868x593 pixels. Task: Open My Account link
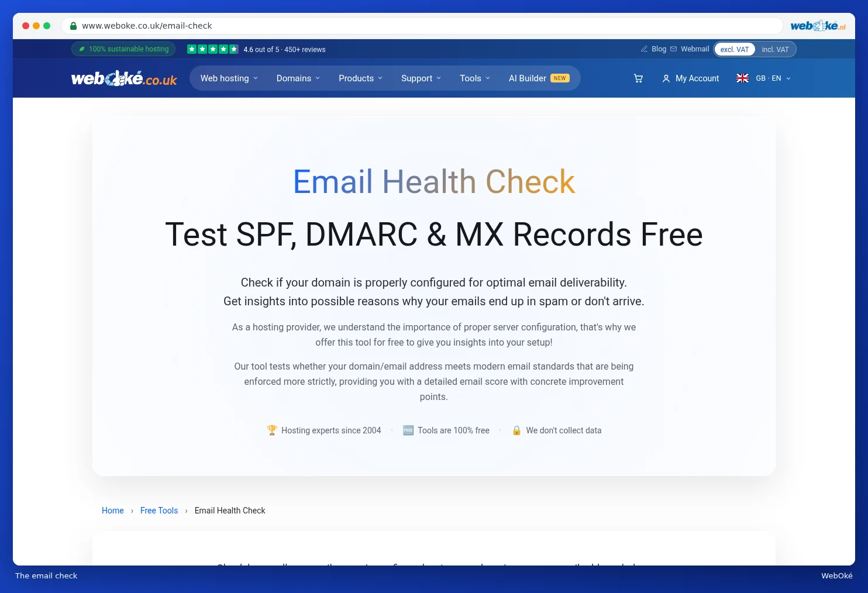pos(697,78)
